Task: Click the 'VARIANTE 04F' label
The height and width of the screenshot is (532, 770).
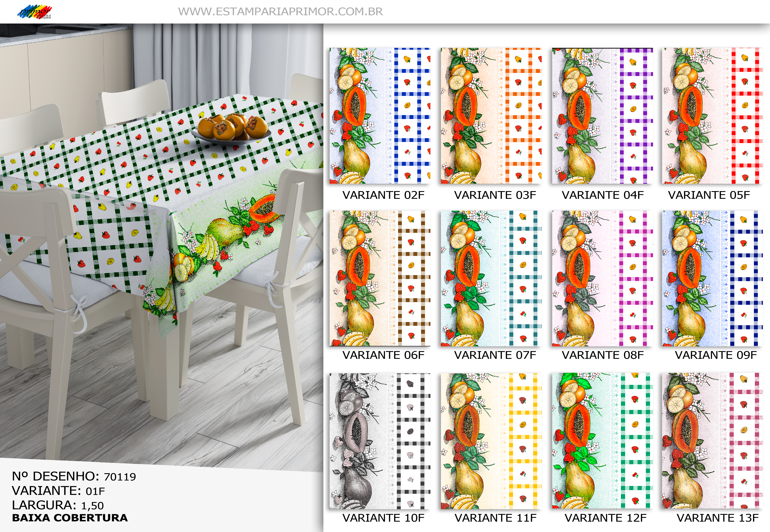Action: pos(603,195)
